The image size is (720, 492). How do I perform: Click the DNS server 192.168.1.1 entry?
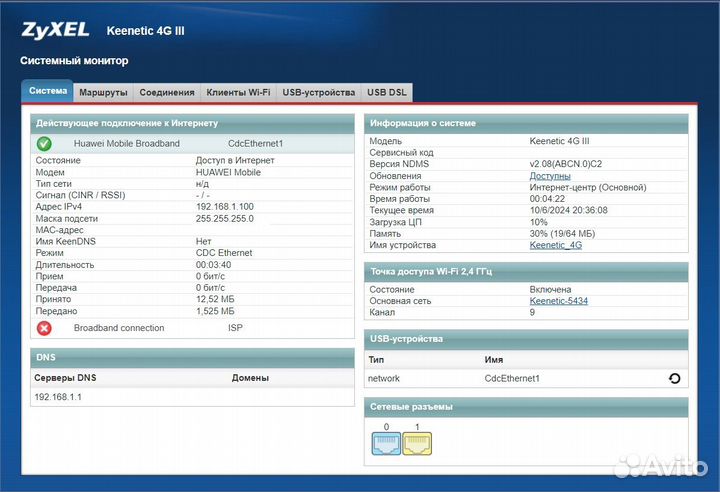[x=56, y=397]
